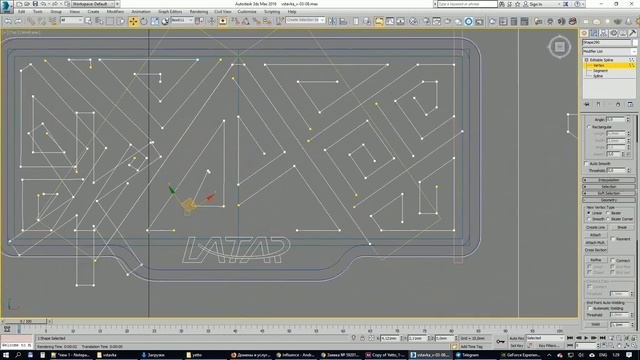The height and width of the screenshot is (360, 640).
Task: Activate Select and Move tool
Action: (x=133, y=21)
